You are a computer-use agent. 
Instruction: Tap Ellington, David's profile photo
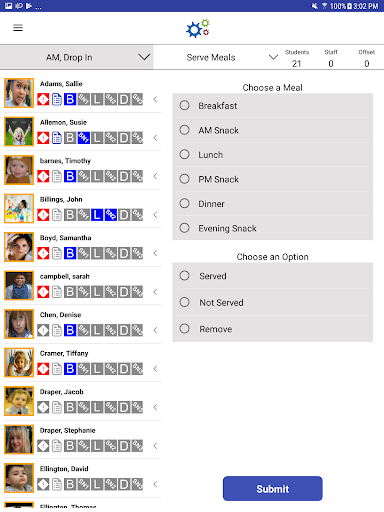click(19, 478)
